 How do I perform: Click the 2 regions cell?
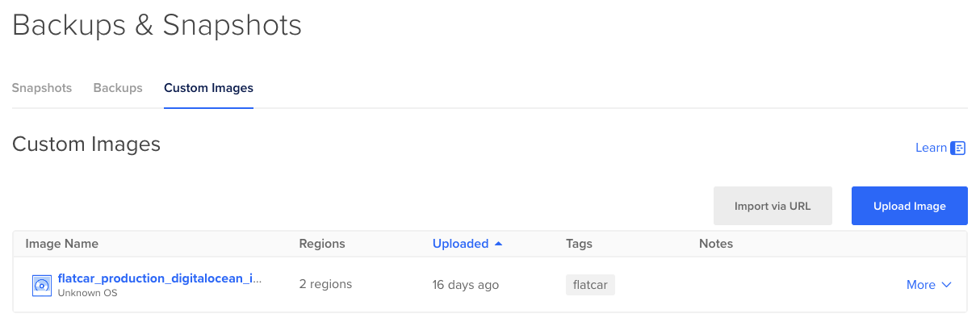[x=325, y=285]
